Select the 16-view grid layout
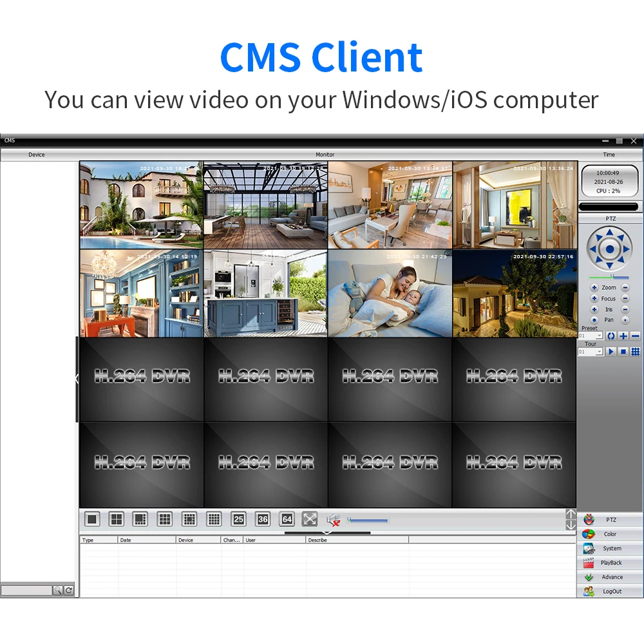 (x=214, y=520)
